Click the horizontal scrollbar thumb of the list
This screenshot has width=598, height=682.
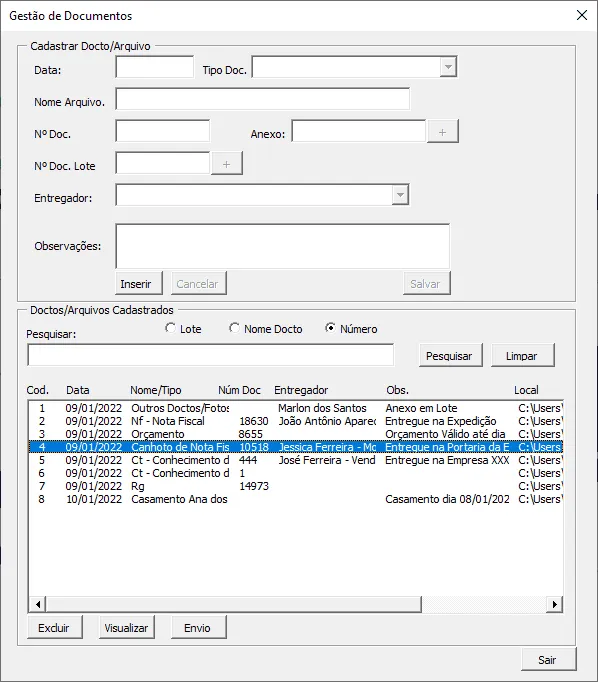[234, 604]
